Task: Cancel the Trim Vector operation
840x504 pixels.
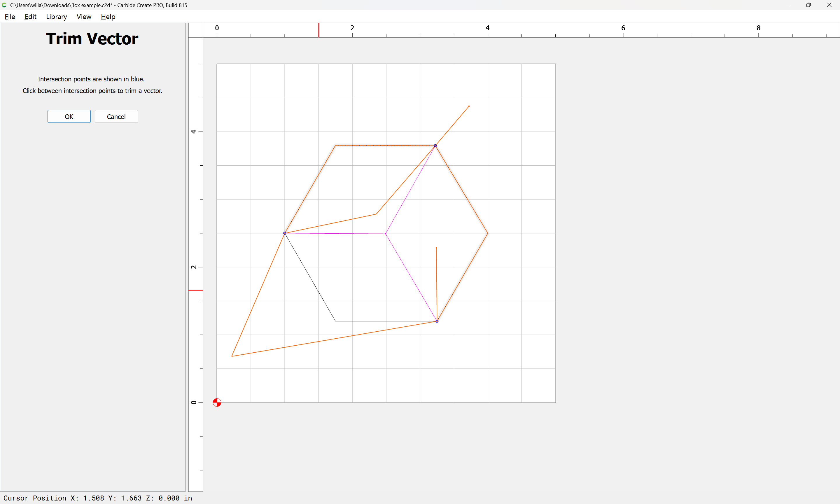Action: (x=116, y=116)
